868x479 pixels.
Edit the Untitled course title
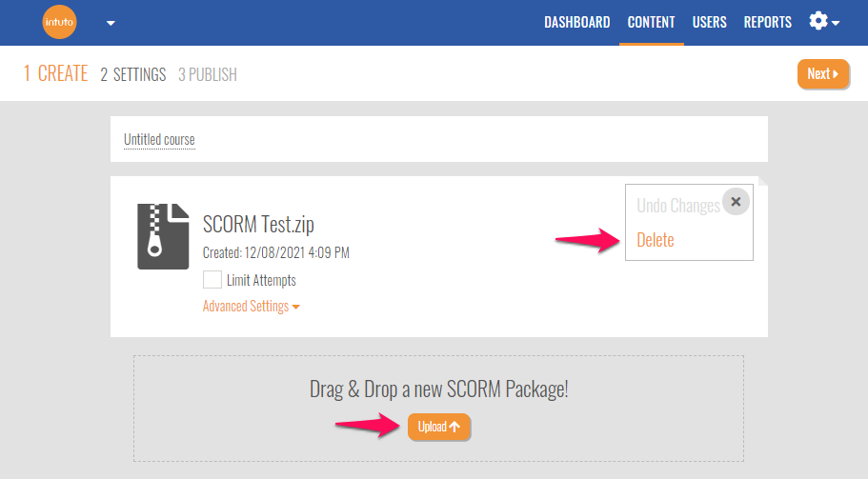159,140
